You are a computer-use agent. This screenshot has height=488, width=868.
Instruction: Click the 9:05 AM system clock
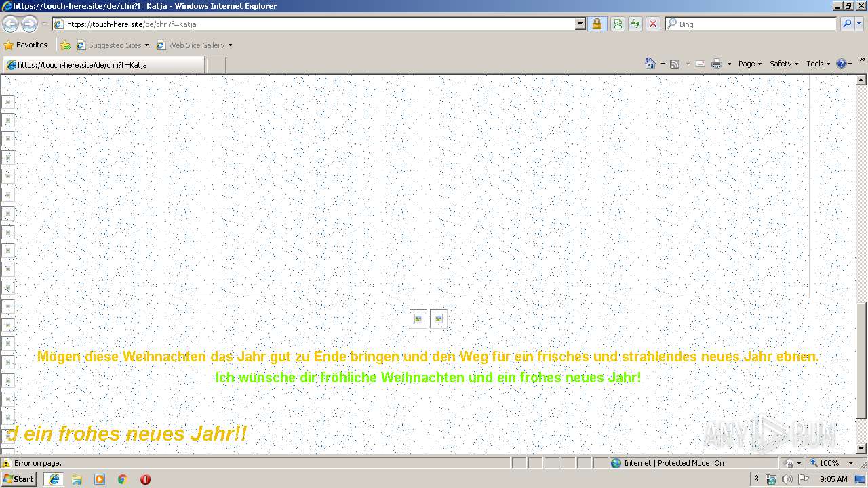[x=833, y=479]
